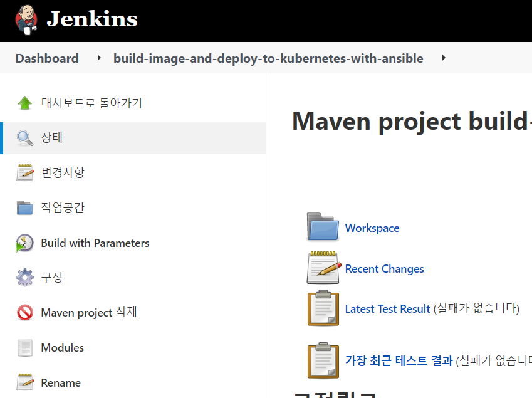
Task: Expand the arrow after project name breadcrumb
Action: [444, 58]
